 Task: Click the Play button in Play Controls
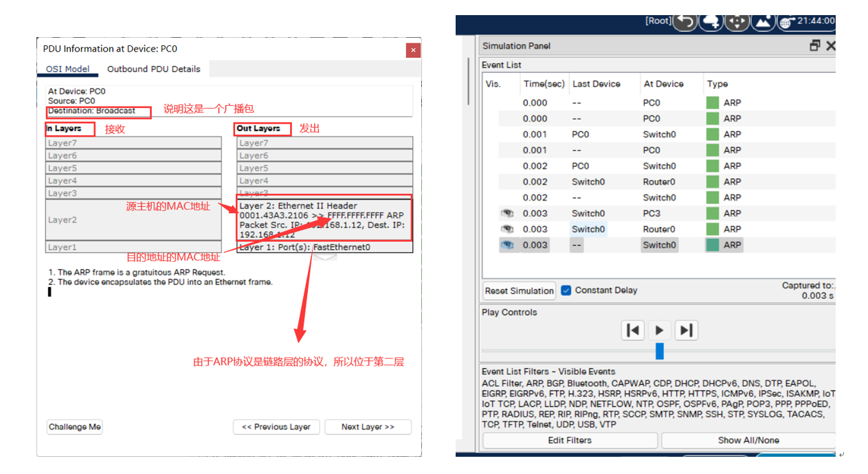tap(659, 330)
